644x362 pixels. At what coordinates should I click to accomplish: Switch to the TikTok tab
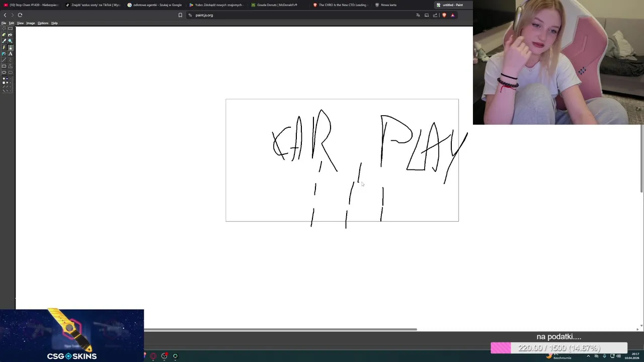(x=93, y=5)
